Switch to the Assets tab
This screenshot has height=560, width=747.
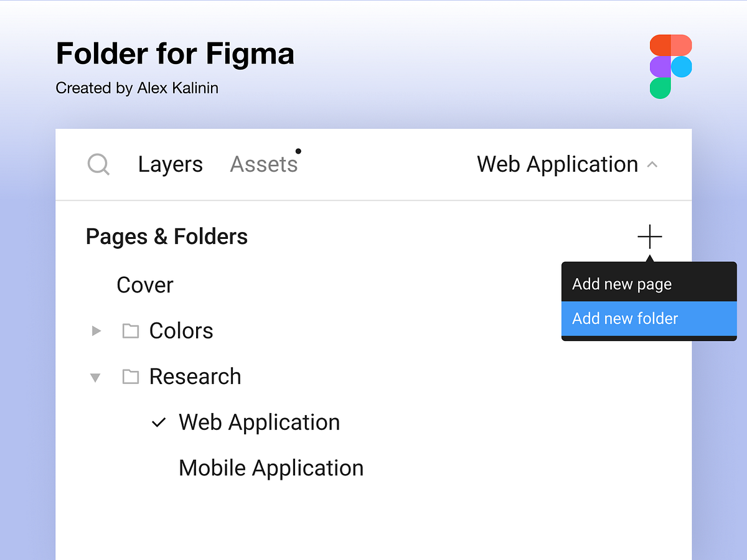(x=264, y=164)
